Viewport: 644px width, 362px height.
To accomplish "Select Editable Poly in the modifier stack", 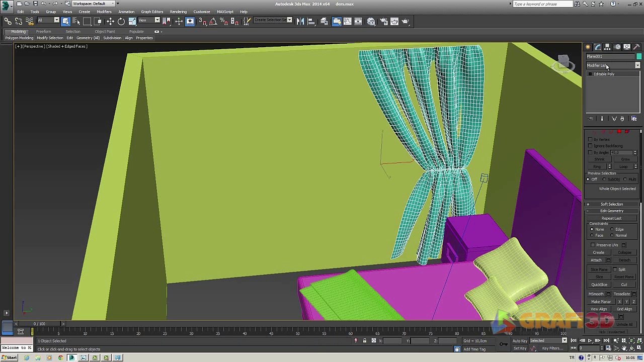I will click(x=604, y=74).
